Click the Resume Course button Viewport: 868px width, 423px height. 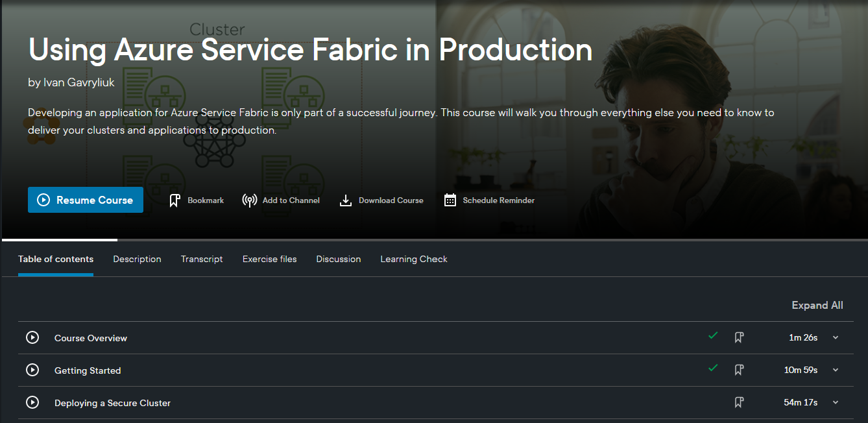(x=86, y=200)
